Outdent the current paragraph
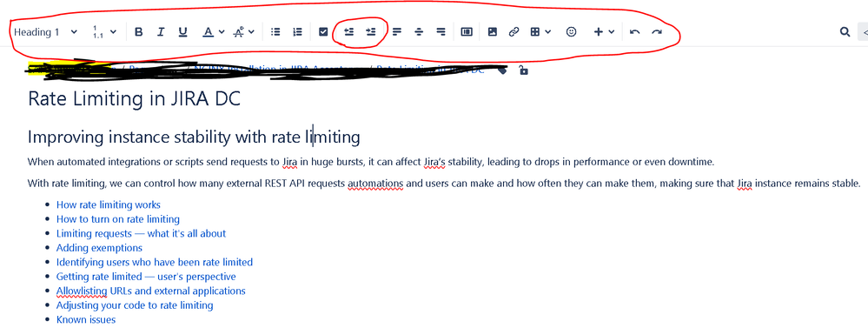The height and width of the screenshot is (328, 868). [x=348, y=32]
